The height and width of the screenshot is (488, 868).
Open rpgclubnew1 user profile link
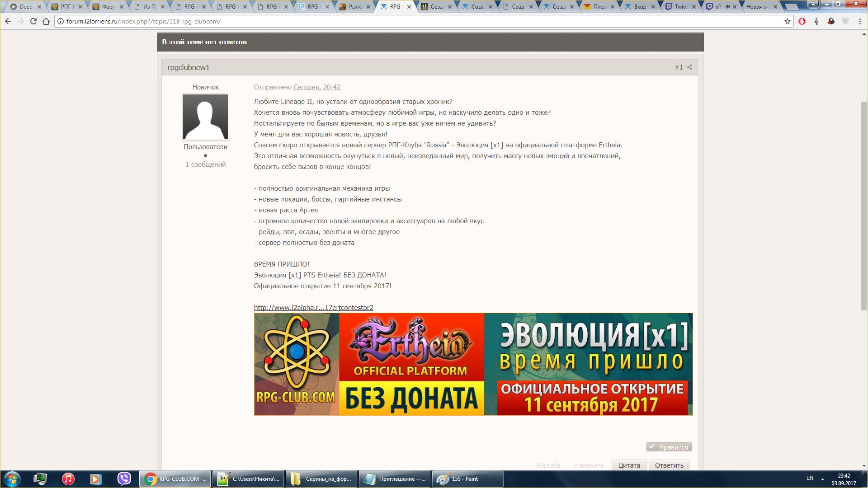[189, 67]
